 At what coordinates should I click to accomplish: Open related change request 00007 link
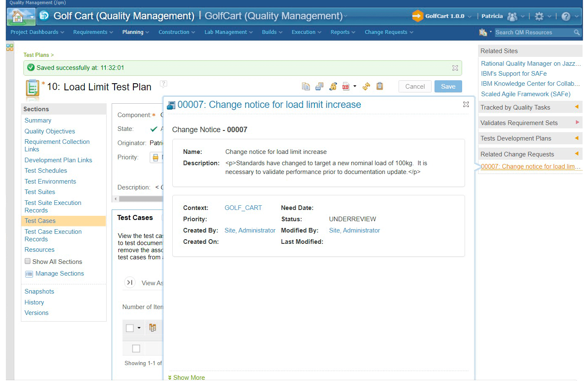coord(531,166)
